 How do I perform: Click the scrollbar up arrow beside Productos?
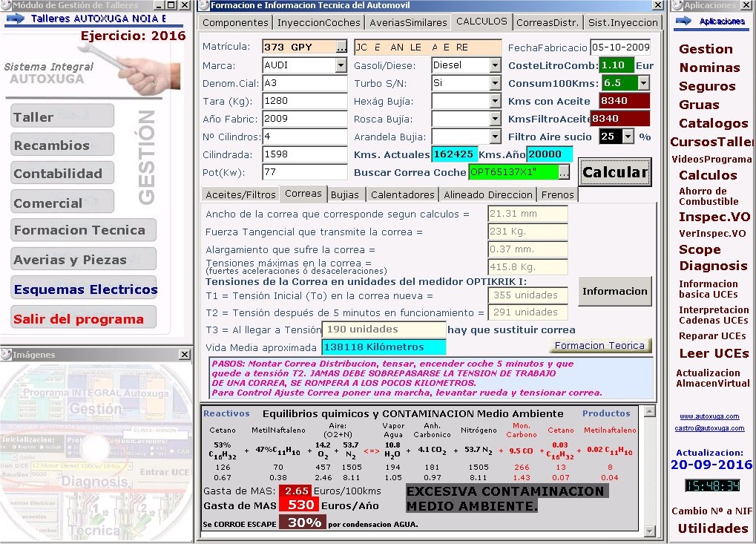coord(650,411)
